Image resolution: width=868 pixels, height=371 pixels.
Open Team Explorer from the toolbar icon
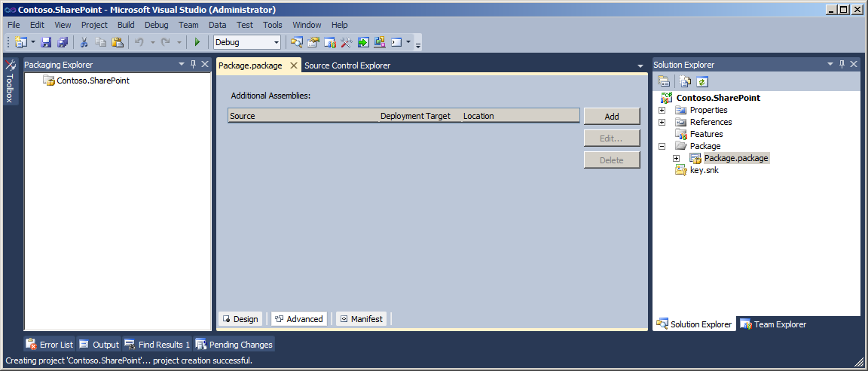(330, 42)
